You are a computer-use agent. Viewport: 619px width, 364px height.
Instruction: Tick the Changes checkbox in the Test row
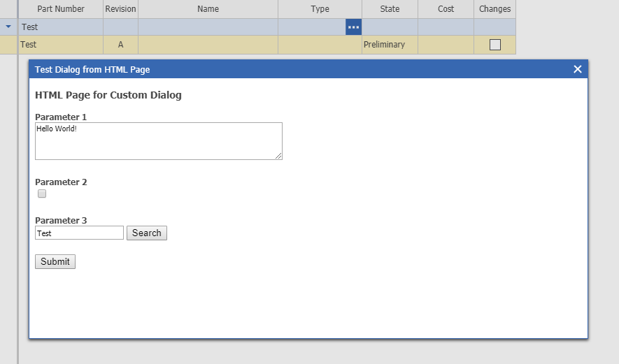point(495,45)
